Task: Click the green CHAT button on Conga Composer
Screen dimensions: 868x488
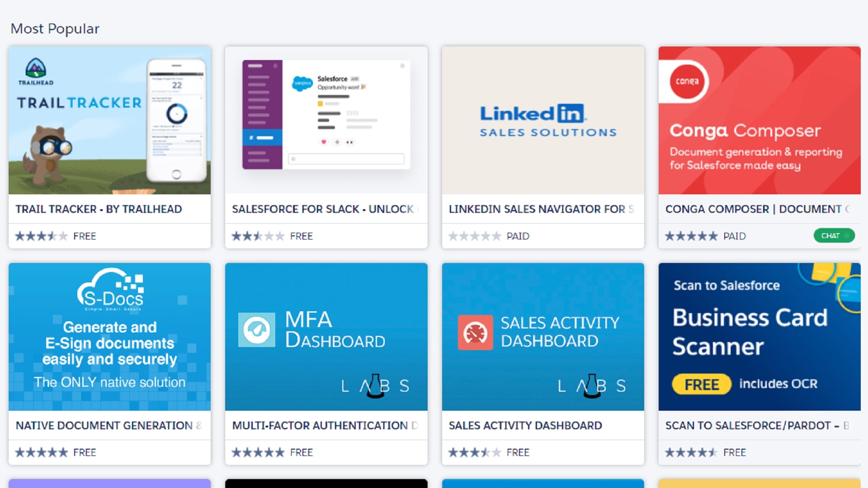Action: click(834, 235)
